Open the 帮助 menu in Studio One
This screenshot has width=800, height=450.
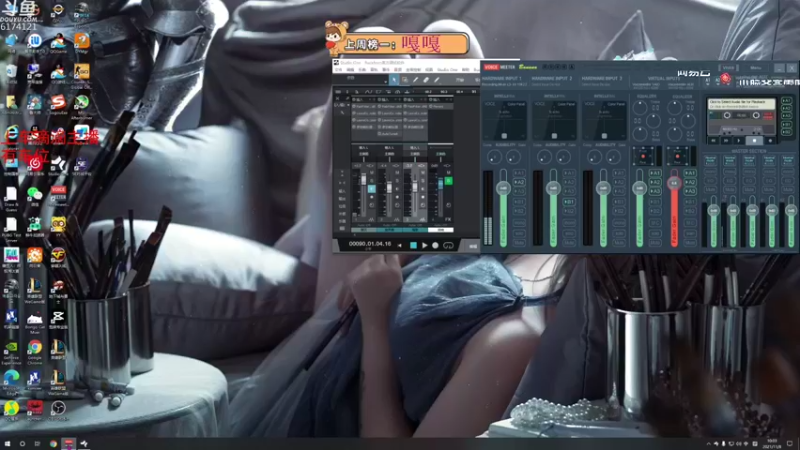(x=465, y=70)
